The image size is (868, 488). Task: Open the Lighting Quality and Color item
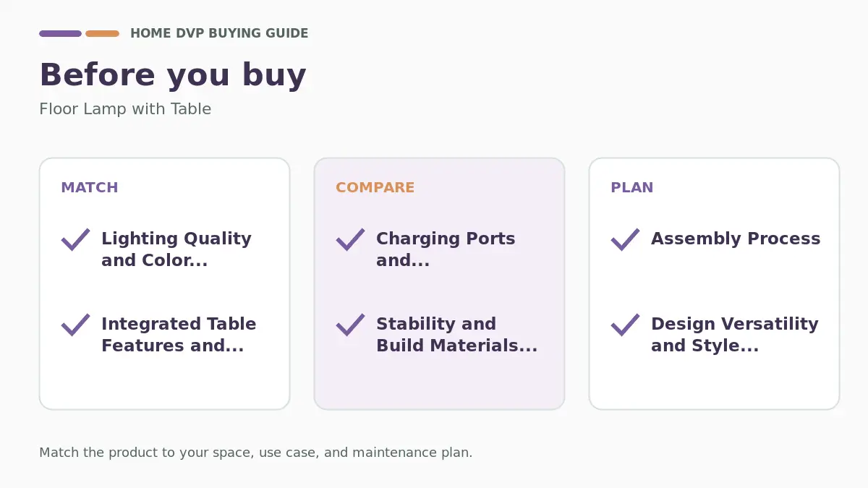click(x=176, y=249)
